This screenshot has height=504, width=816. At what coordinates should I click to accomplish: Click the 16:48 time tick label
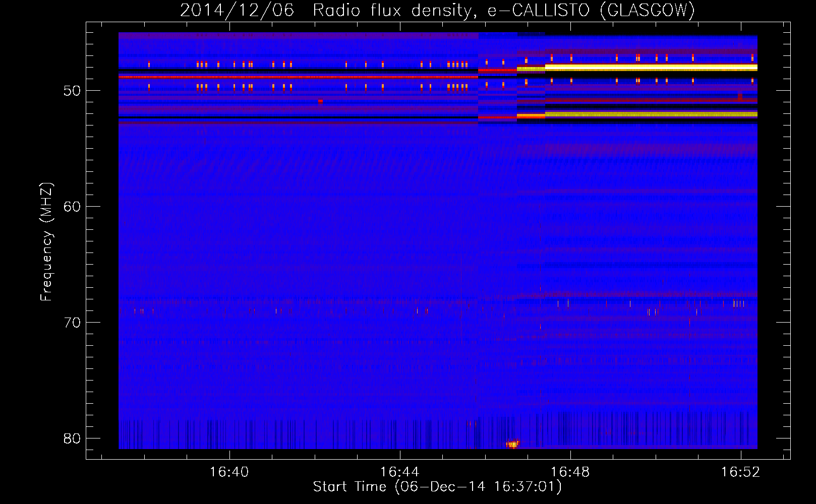[570, 472]
